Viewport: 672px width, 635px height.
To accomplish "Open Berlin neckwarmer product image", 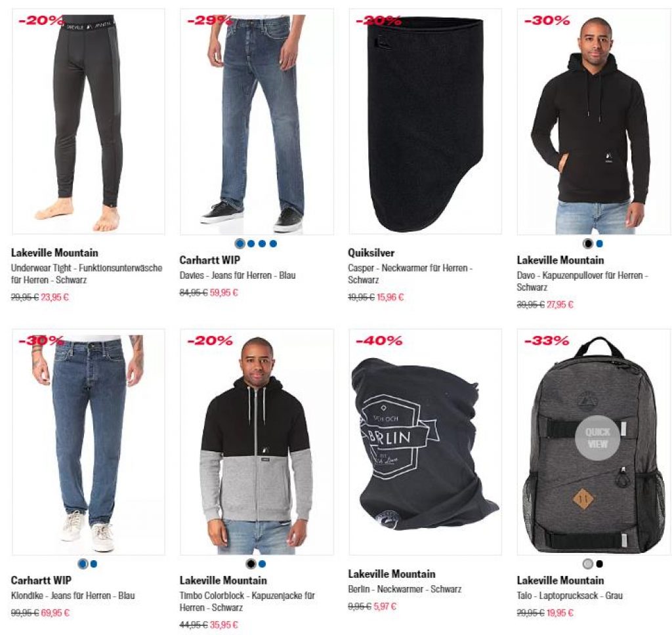I will 425,442.
